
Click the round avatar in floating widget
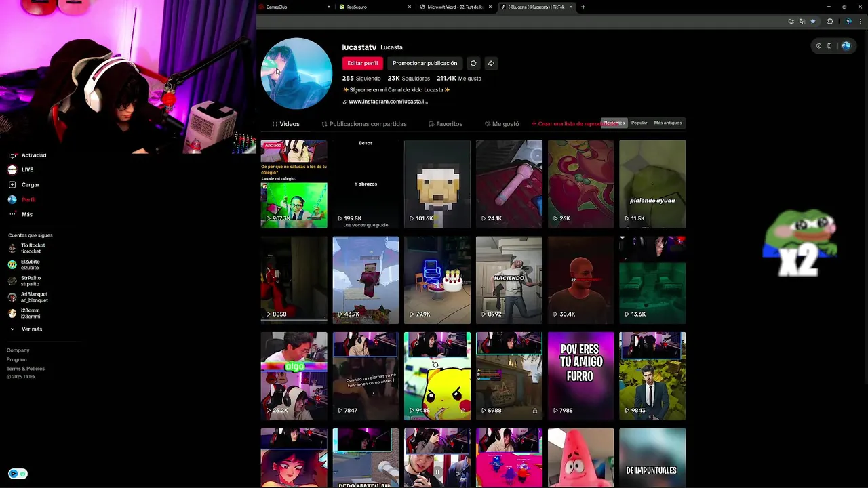(x=846, y=46)
